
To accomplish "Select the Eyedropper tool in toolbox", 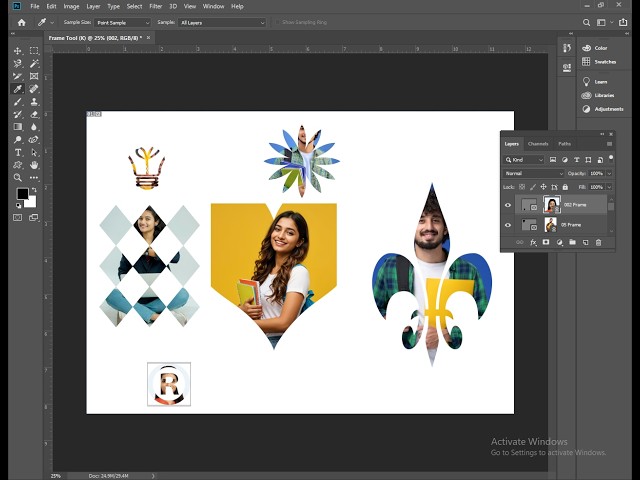I will [x=18, y=89].
